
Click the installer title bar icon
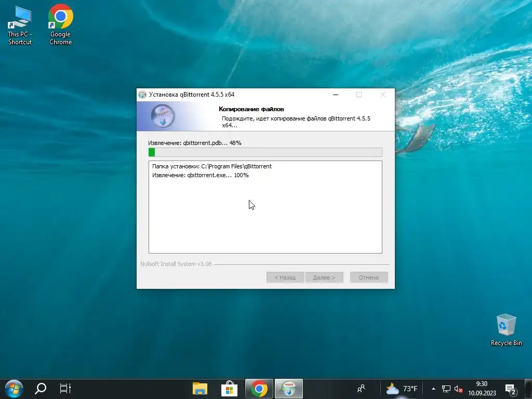(x=142, y=95)
